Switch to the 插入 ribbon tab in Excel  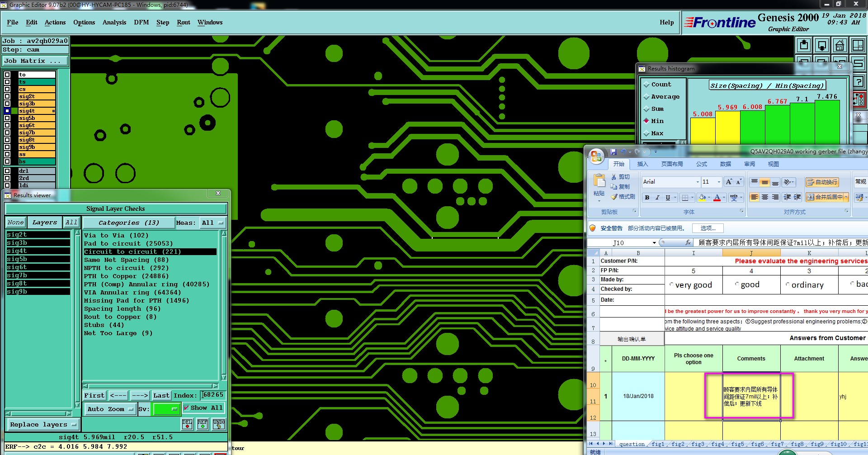pyautogui.click(x=642, y=164)
